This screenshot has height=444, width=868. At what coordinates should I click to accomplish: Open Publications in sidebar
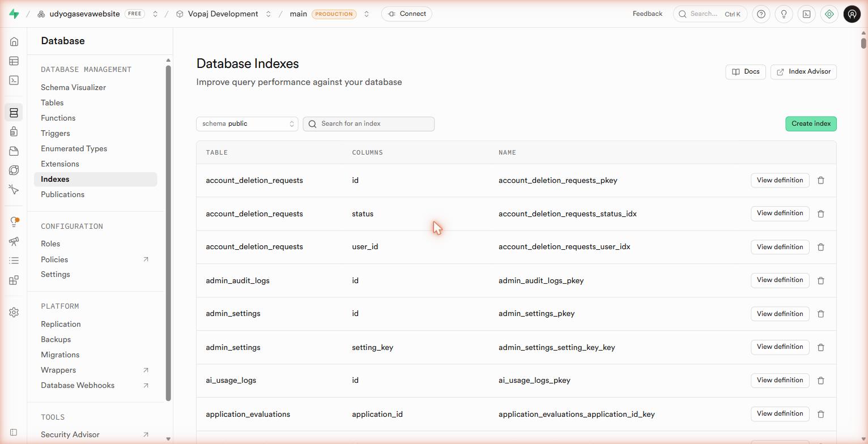click(62, 194)
